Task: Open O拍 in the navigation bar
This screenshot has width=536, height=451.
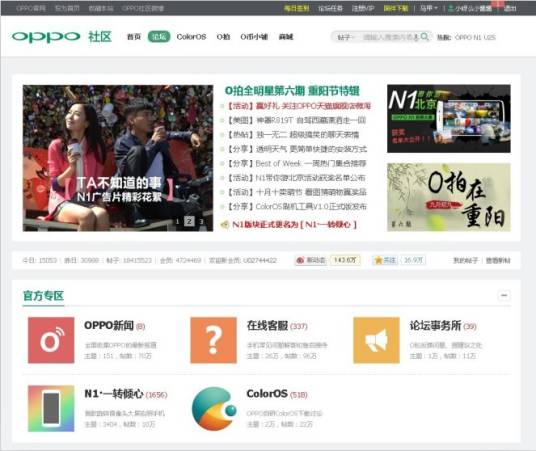Action: click(223, 37)
